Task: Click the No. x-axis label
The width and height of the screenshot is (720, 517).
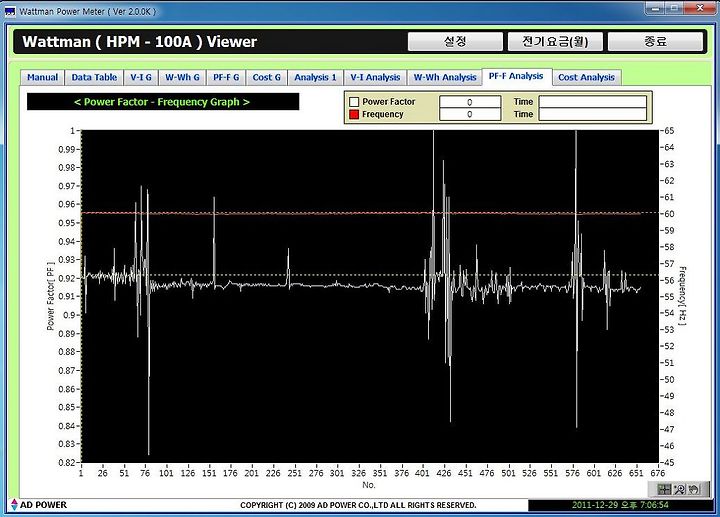Action: 369,485
